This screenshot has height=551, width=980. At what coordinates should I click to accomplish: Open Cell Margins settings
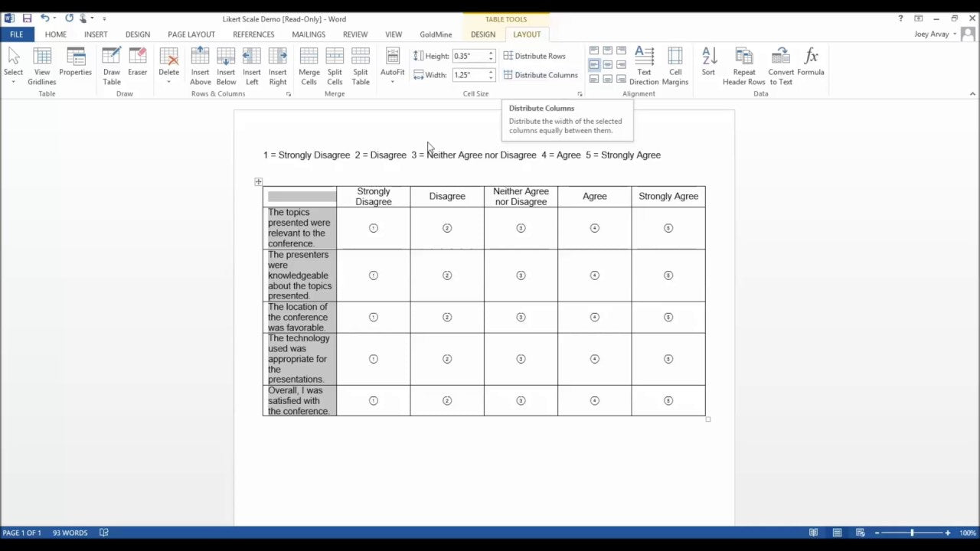pos(675,65)
